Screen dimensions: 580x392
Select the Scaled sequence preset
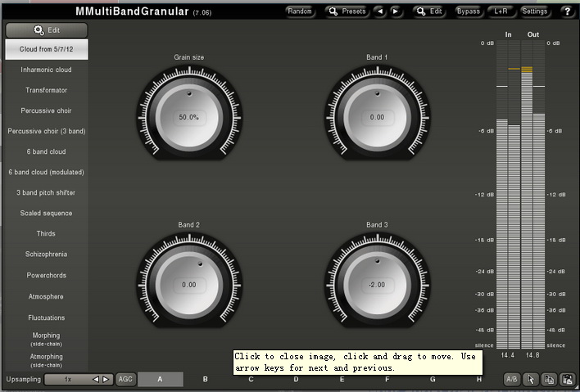tap(47, 213)
